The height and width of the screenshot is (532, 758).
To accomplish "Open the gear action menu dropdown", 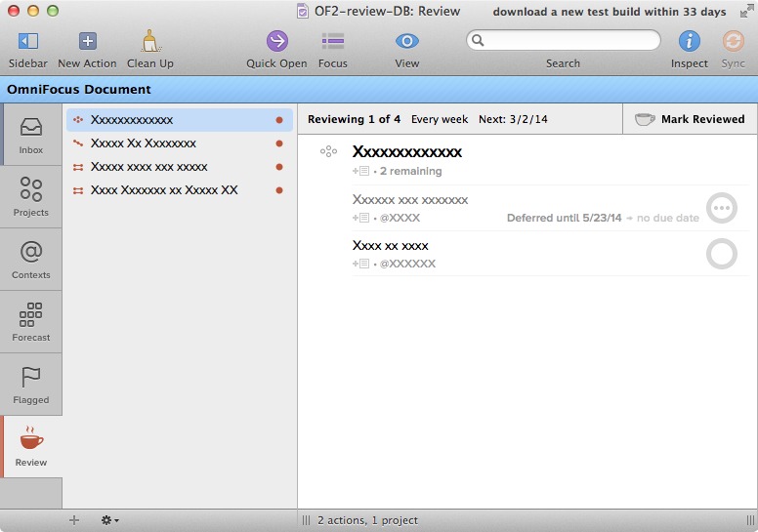I will click(x=109, y=520).
